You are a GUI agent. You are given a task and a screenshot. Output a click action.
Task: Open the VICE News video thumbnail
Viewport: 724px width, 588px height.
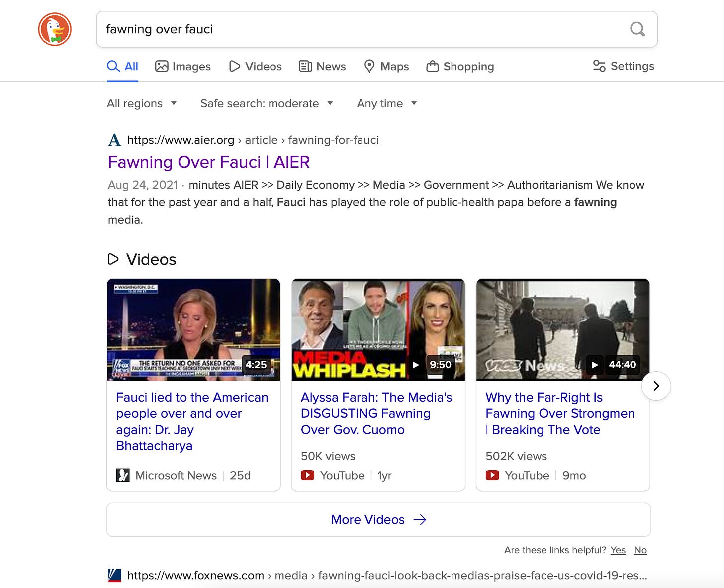coord(563,329)
